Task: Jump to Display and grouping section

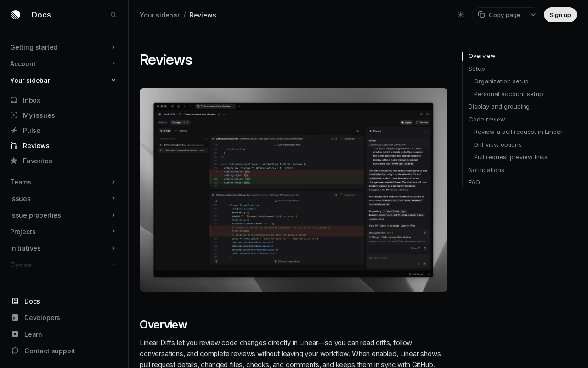Action: click(x=499, y=107)
